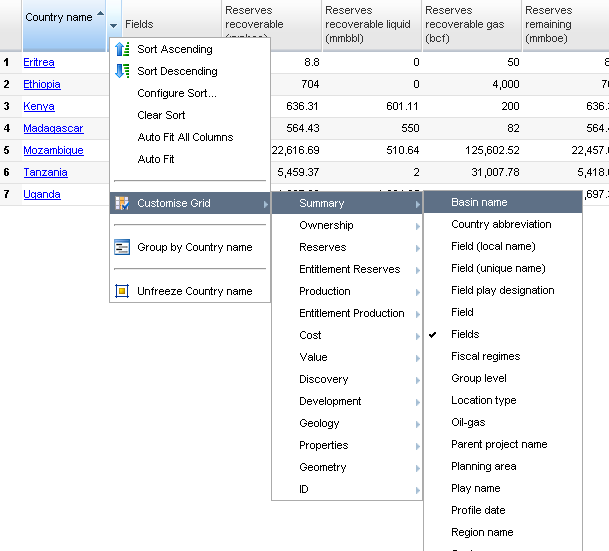Click the Unfreeze Country name icon
Image resolution: width=609 pixels, height=551 pixels.
pyautogui.click(x=122, y=291)
